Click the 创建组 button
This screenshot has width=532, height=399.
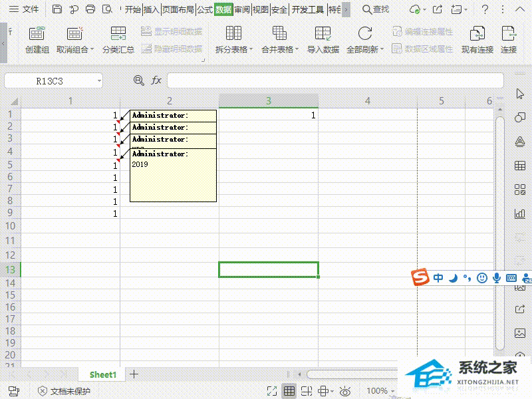pos(37,40)
